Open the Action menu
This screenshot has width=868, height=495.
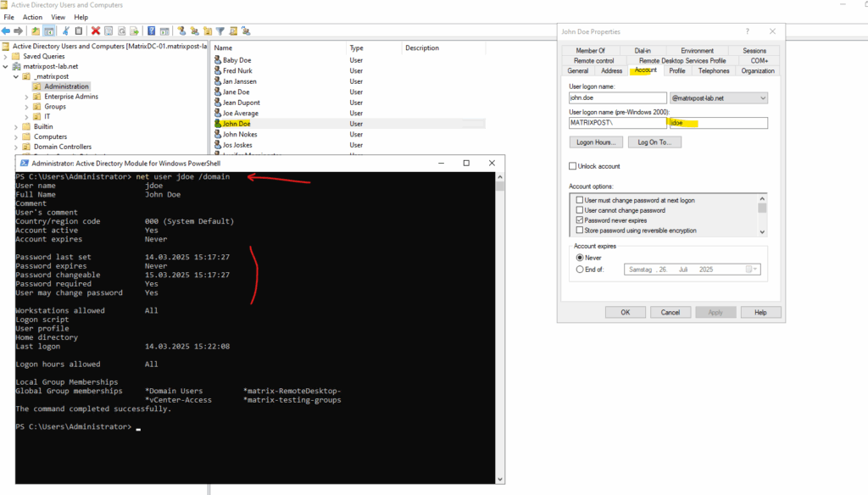pyautogui.click(x=33, y=17)
